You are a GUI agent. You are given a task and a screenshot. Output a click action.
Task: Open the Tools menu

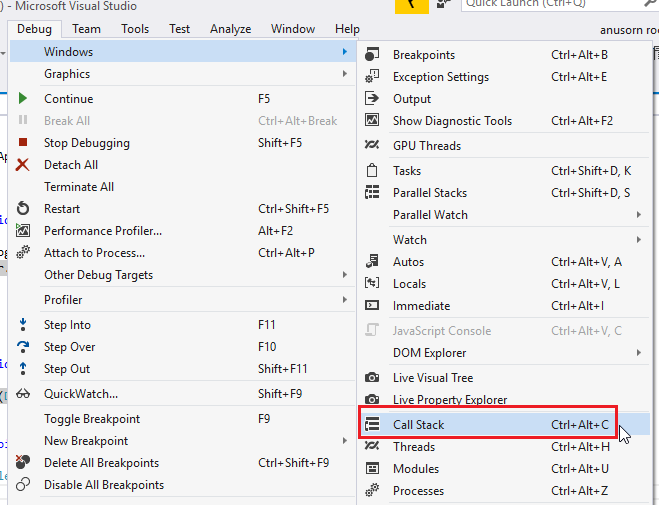135,29
